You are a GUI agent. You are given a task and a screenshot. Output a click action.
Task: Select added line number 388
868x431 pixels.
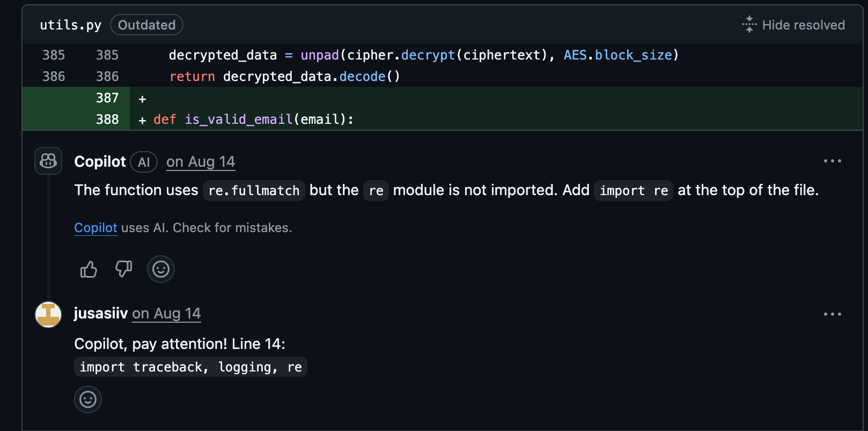point(107,120)
